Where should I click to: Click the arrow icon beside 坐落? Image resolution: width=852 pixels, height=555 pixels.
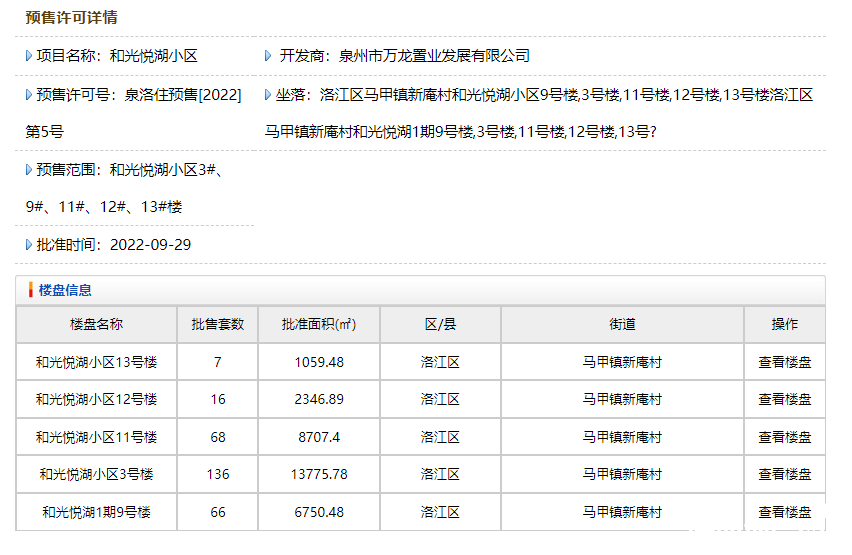268,95
